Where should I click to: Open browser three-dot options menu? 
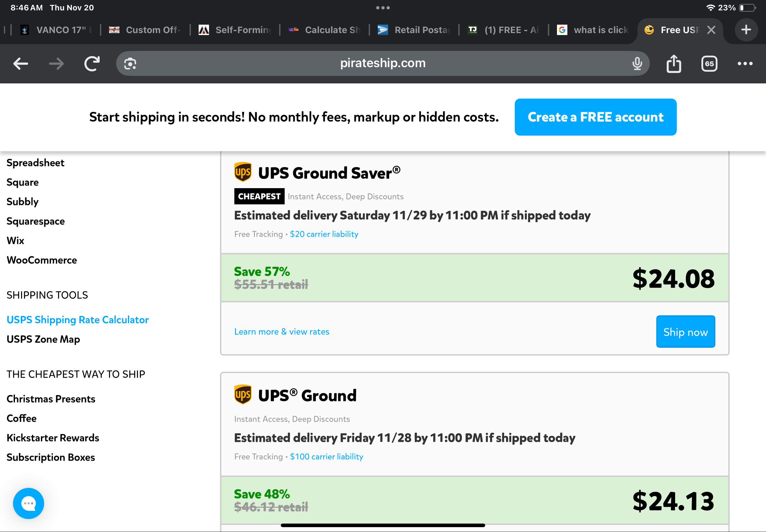coord(745,63)
